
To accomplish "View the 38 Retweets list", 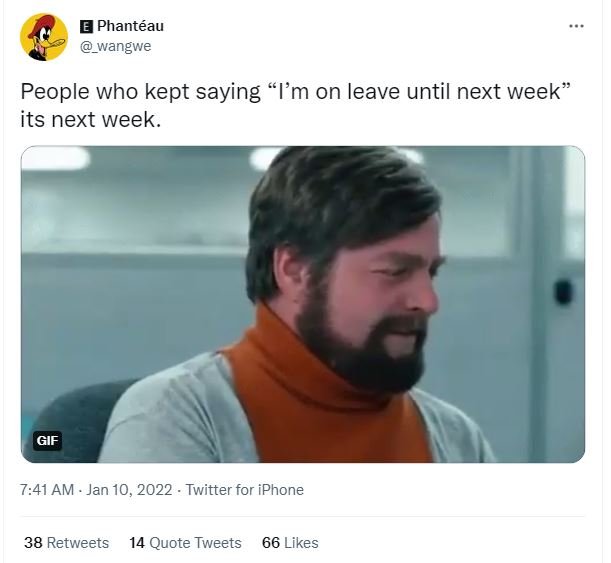I will coord(66,543).
